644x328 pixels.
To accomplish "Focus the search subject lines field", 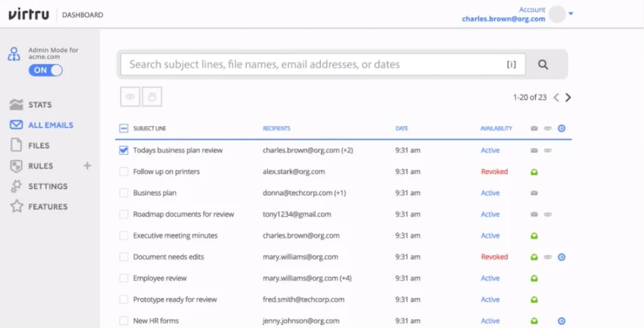I will pos(322,64).
